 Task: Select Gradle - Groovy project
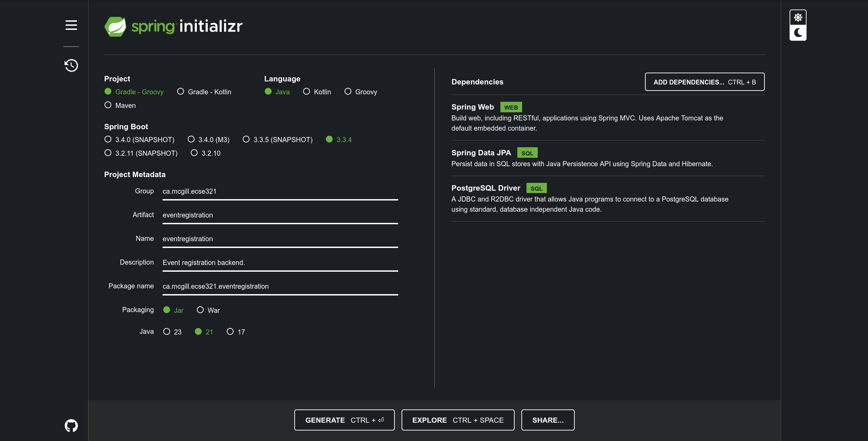pyautogui.click(x=134, y=92)
